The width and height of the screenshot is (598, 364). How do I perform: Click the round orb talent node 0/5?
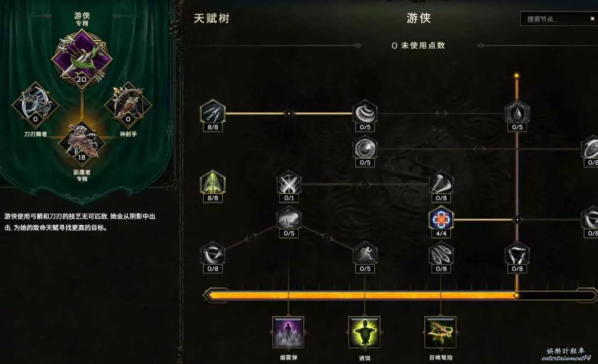pyautogui.click(x=365, y=148)
